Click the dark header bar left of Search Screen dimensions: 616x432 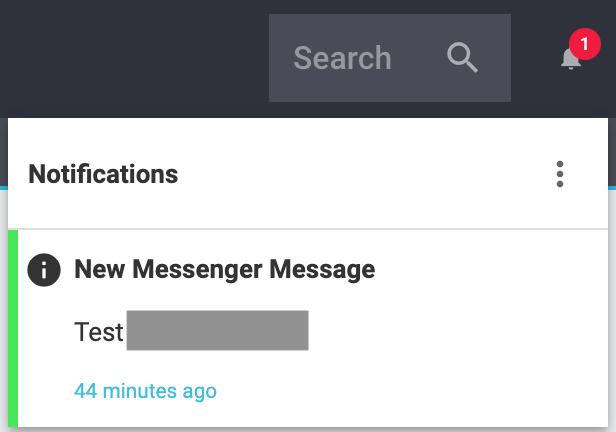point(130,58)
